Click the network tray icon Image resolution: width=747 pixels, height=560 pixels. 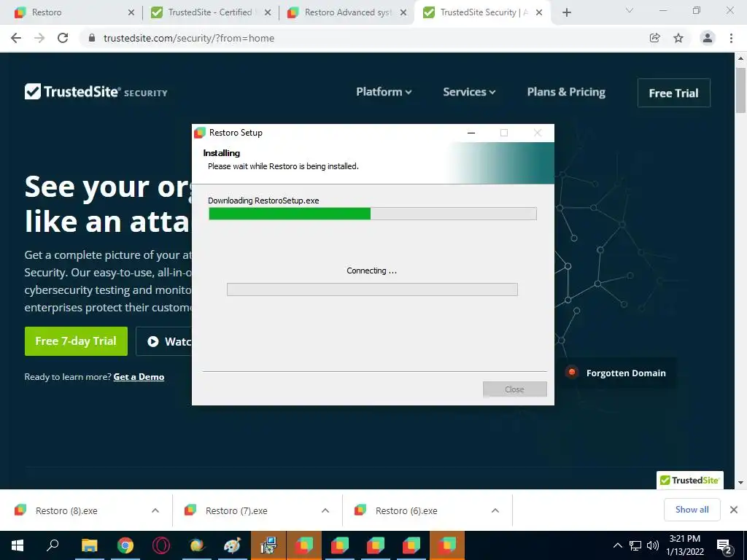(635, 545)
